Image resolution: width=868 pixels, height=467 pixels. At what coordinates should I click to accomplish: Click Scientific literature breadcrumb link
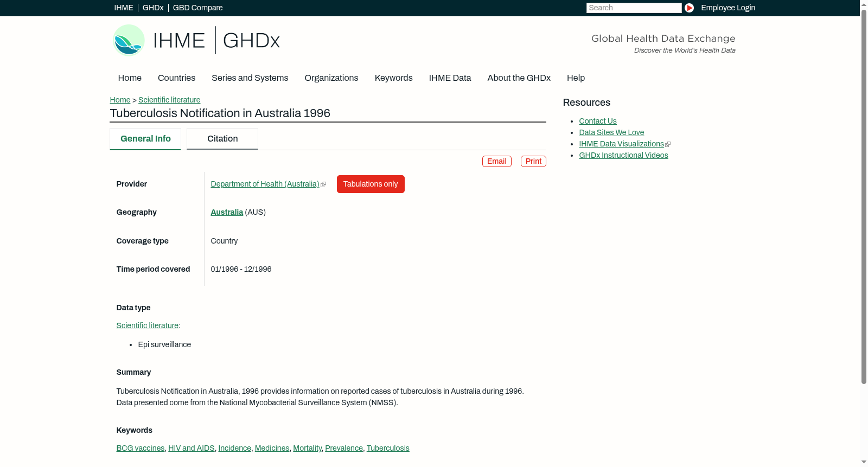click(169, 100)
